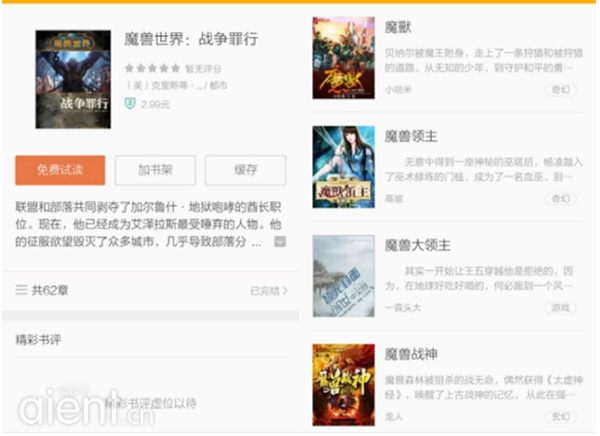Click the 2.99元 price text

point(155,104)
